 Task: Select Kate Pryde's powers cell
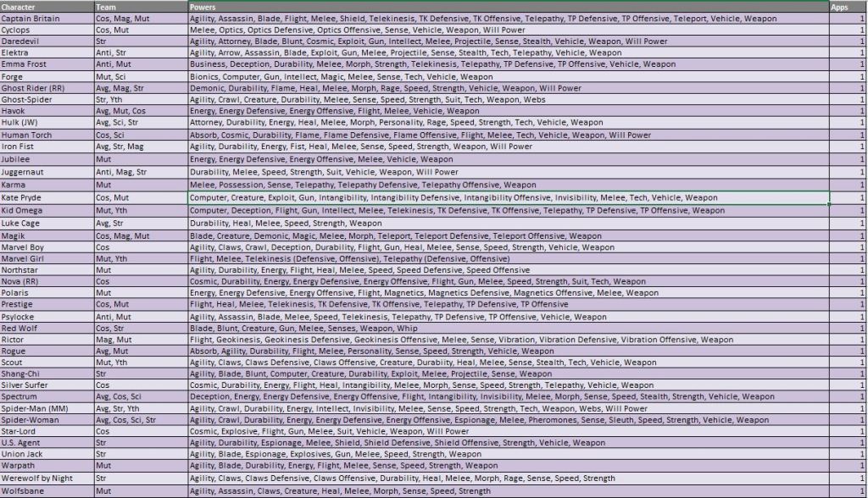507,197
